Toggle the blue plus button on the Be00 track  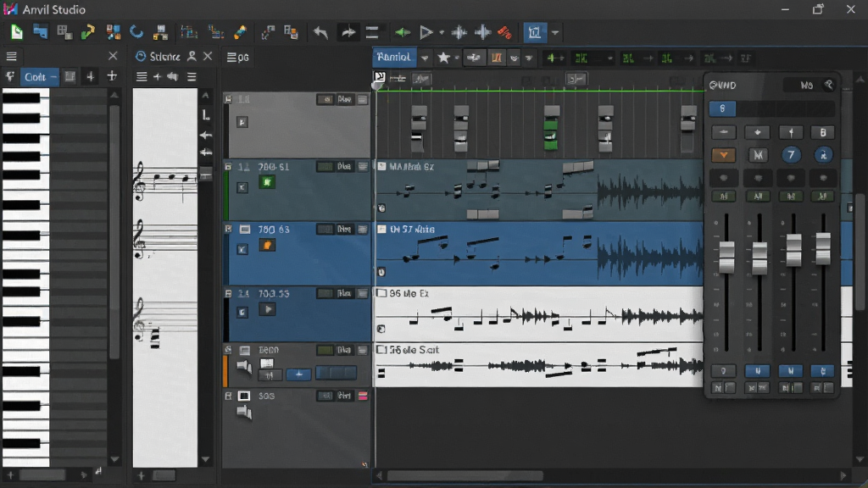[299, 374]
